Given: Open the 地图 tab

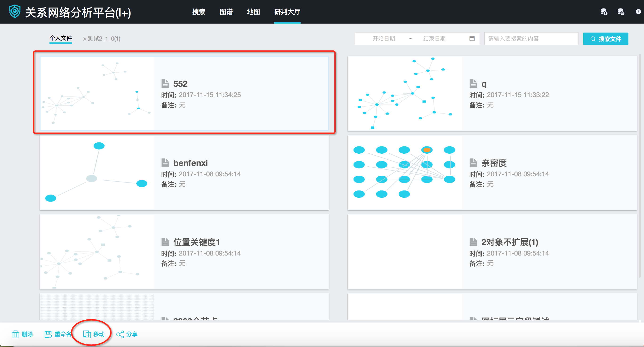Looking at the screenshot, I should click(253, 12).
